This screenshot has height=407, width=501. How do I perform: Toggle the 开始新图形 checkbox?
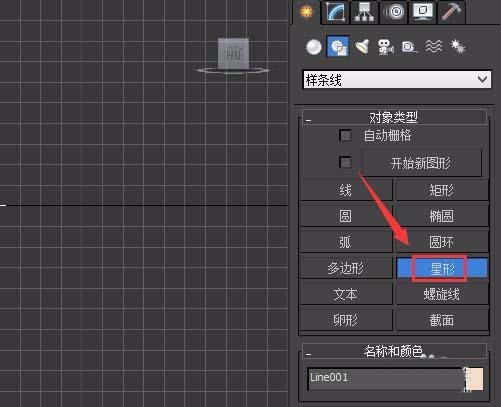click(x=345, y=162)
